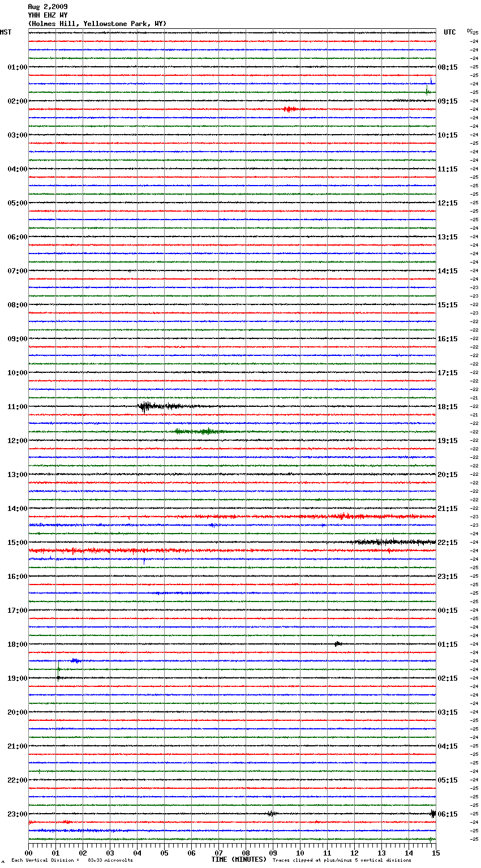The width and height of the screenshot is (481, 868).
Task: Click the 06:15 UTC time label
Action: 448,814
